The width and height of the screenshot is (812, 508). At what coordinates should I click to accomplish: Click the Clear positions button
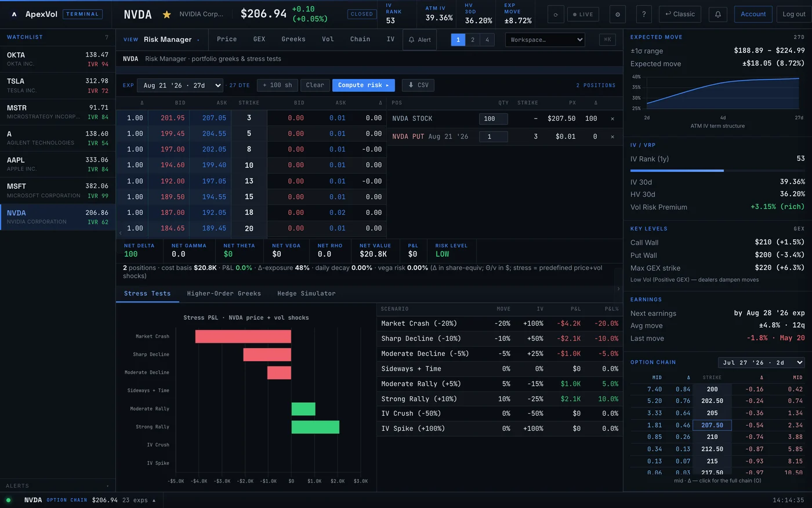click(x=315, y=85)
